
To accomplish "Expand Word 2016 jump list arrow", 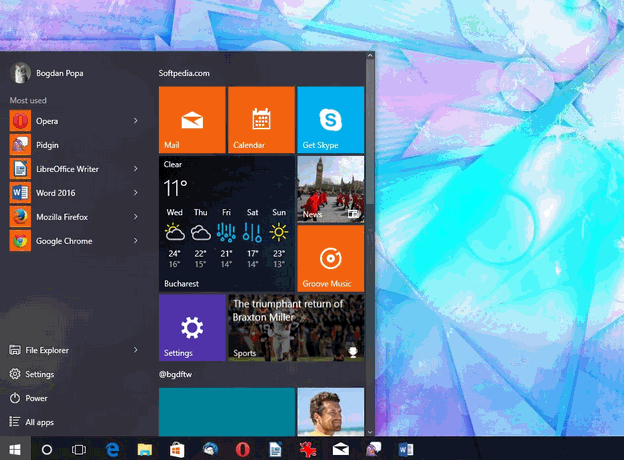I will [136, 193].
